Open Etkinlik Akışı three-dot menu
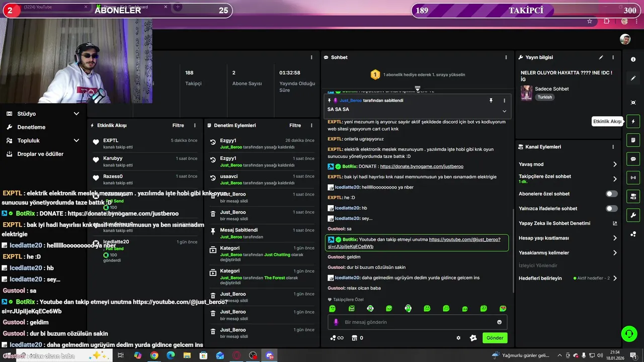The width and height of the screenshot is (644, 362). click(195, 125)
